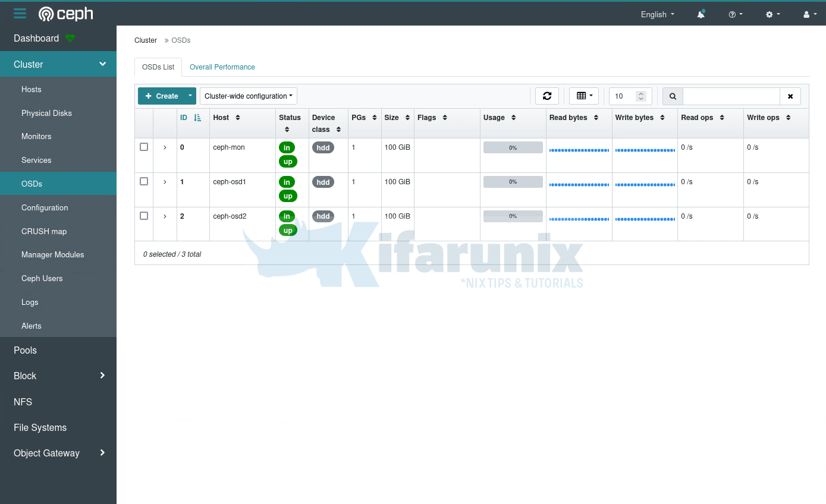Screen dimensions: 826x504
Task: Open the table column visibility menu
Action: click(584, 96)
